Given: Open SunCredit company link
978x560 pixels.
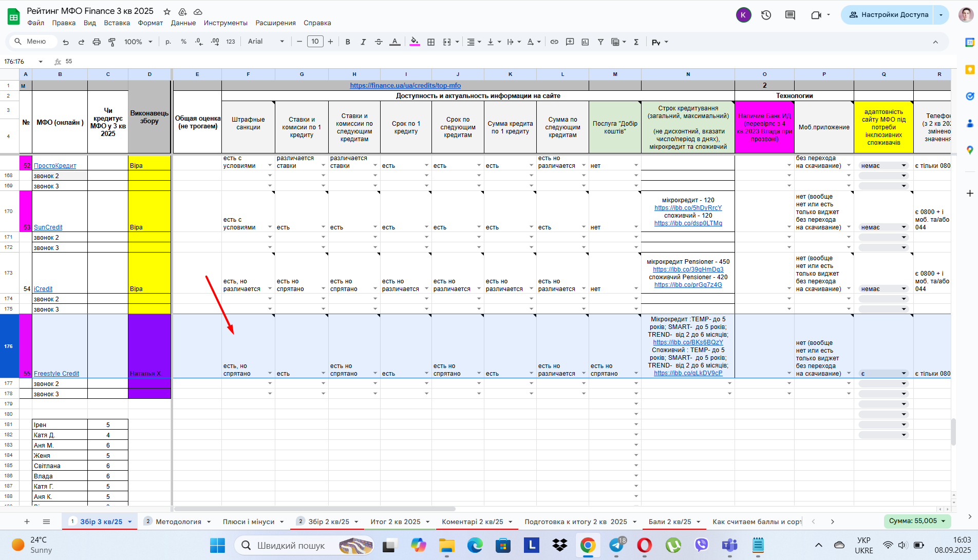Looking at the screenshot, I should pyautogui.click(x=48, y=227).
